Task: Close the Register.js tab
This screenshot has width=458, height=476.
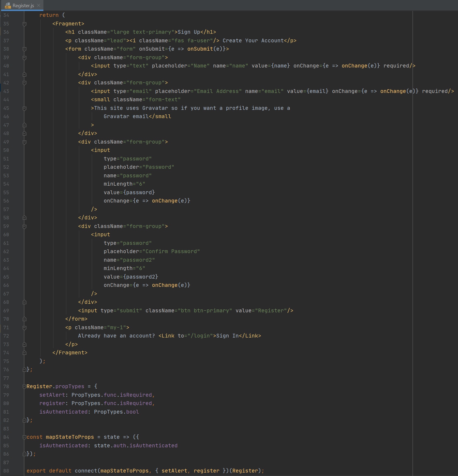Action: [x=39, y=5]
